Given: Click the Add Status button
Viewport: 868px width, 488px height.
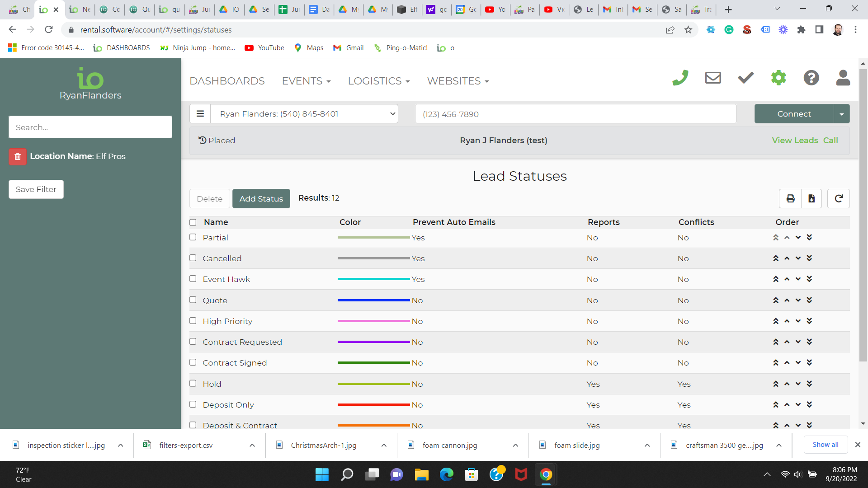Looking at the screenshot, I should [261, 199].
